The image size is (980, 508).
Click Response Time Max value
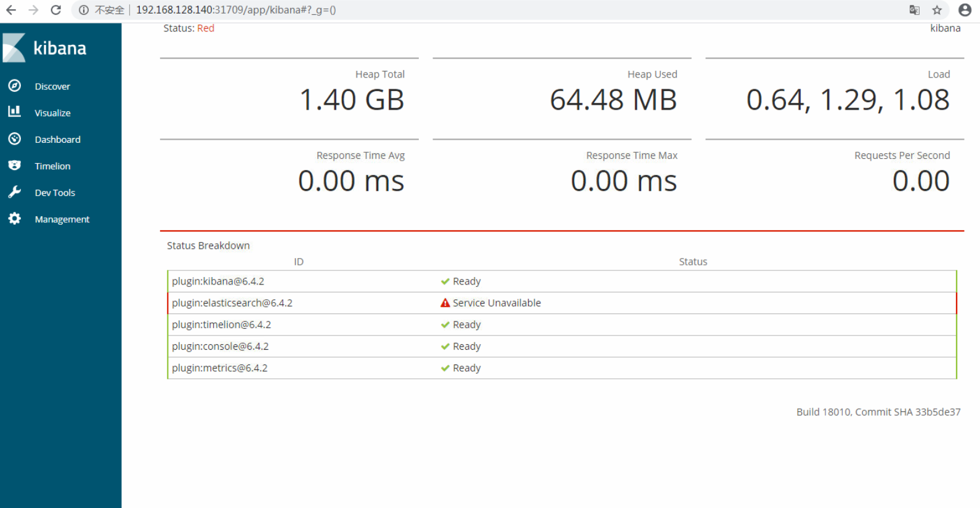[x=623, y=181]
